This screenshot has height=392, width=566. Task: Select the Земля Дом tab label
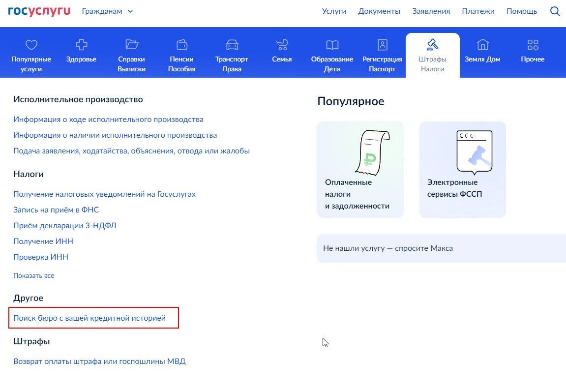482,59
